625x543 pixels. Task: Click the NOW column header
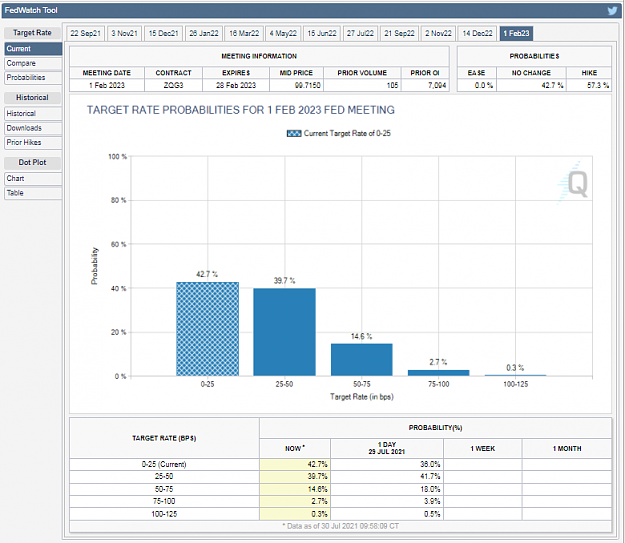[295, 449]
